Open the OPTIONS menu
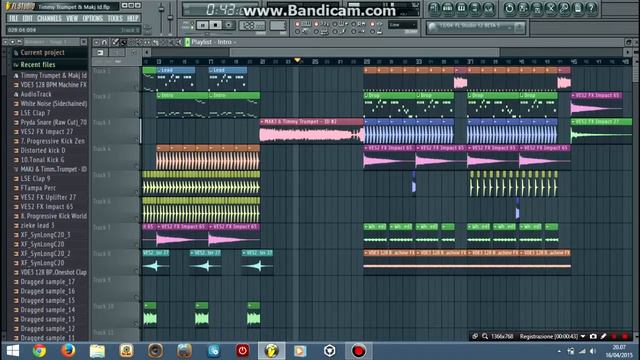This screenshot has height=360, width=640. click(93, 18)
